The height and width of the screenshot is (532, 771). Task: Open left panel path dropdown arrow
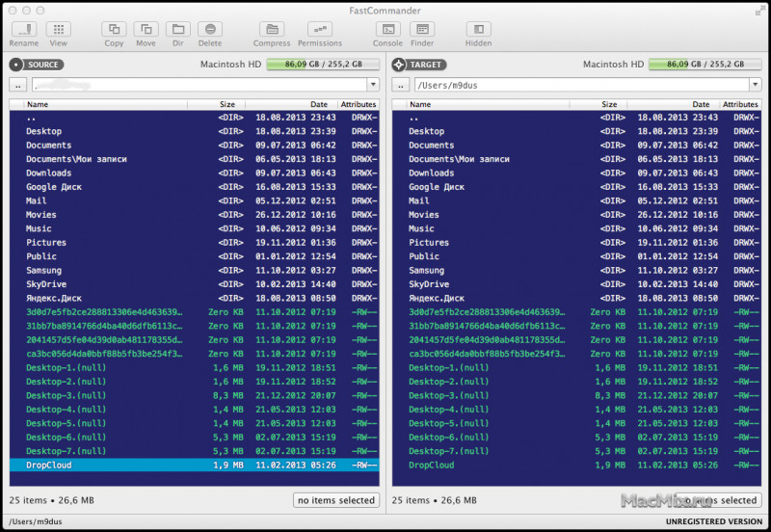(x=373, y=85)
